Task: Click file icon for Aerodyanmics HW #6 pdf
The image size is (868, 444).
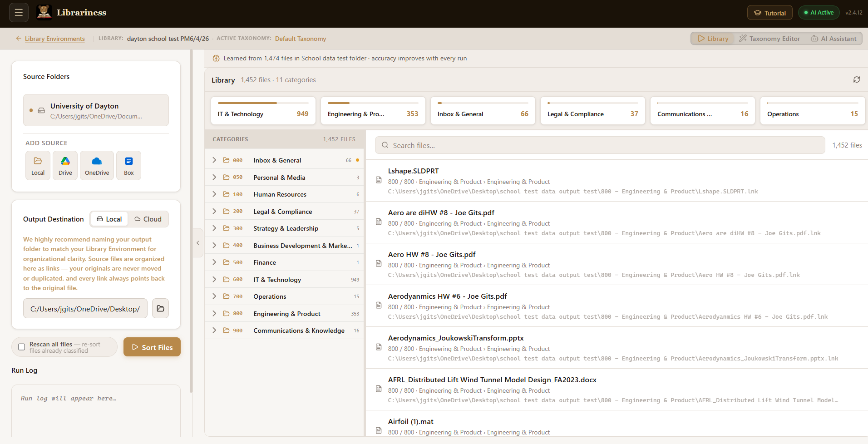Action: [379, 306]
